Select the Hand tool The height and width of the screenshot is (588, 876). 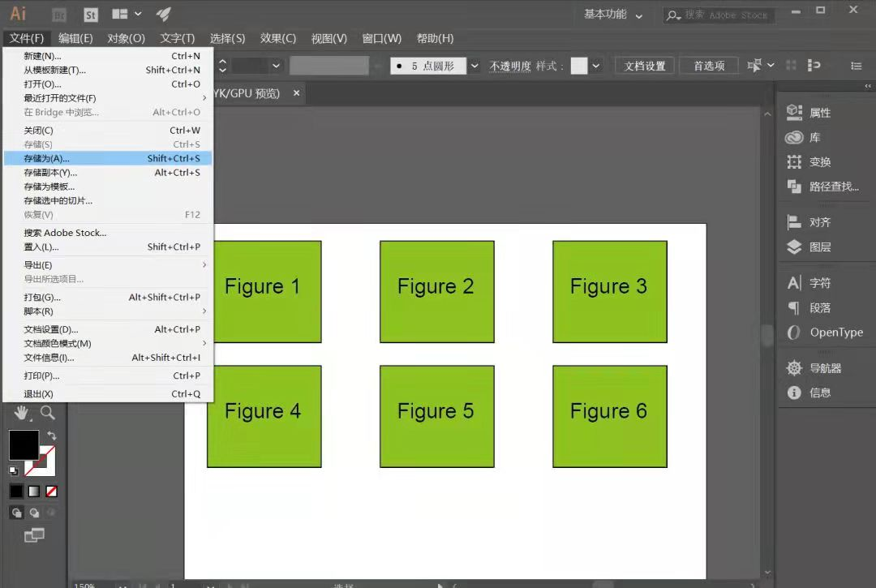(x=22, y=413)
